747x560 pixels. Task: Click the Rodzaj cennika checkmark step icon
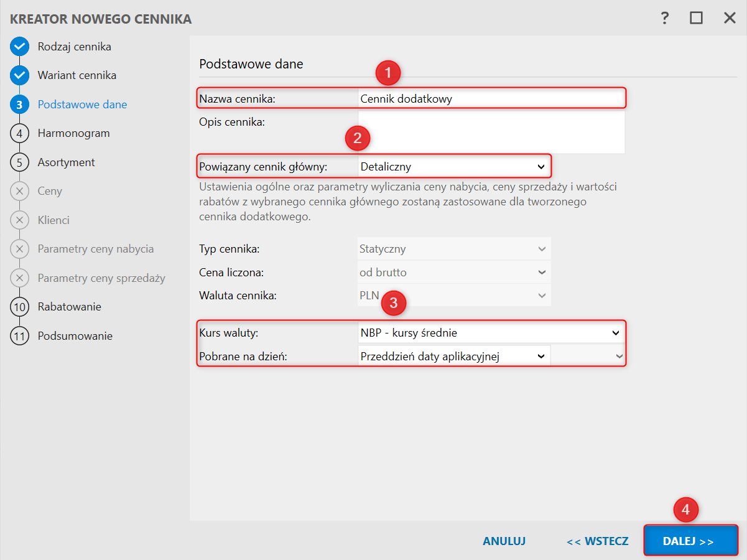(x=20, y=47)
